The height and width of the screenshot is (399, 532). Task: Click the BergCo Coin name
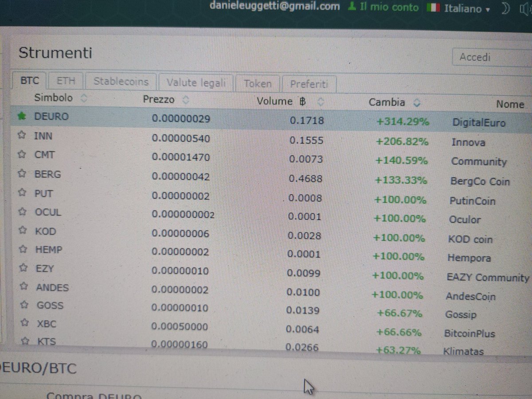(x=480, y=182)
